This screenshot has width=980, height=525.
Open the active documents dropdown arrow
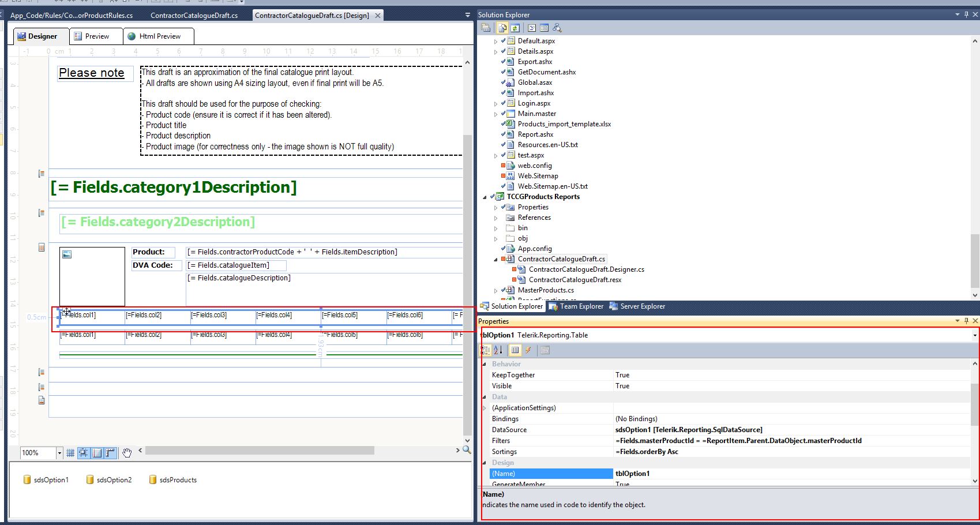point(468,15)
